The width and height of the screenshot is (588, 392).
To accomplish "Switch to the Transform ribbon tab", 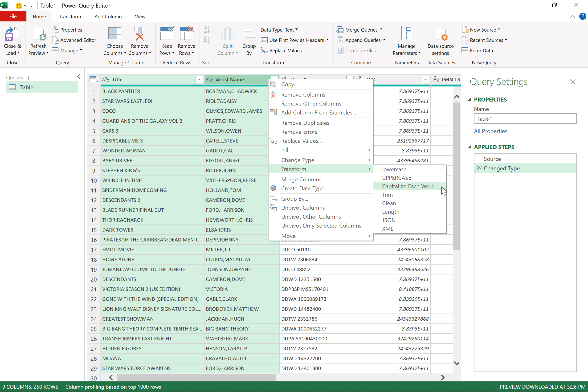I will (x=70, y=16).
